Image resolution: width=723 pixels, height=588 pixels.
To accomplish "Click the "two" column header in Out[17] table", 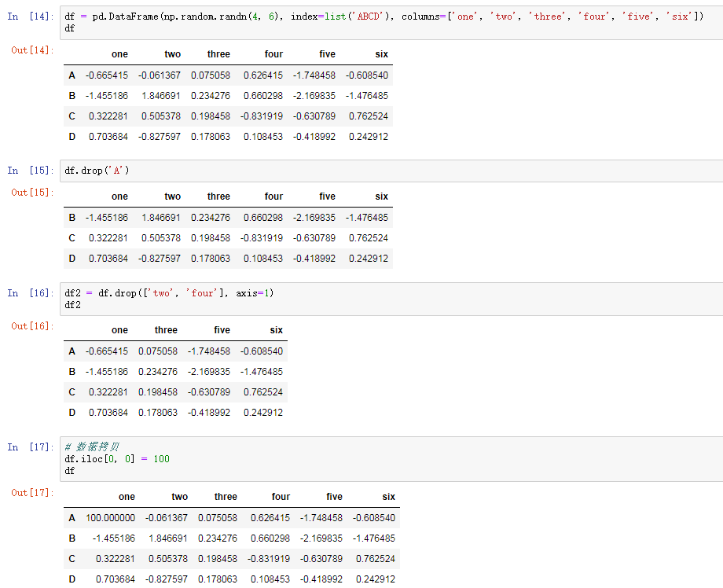I will pyautogui.click(x=180, y=497).
